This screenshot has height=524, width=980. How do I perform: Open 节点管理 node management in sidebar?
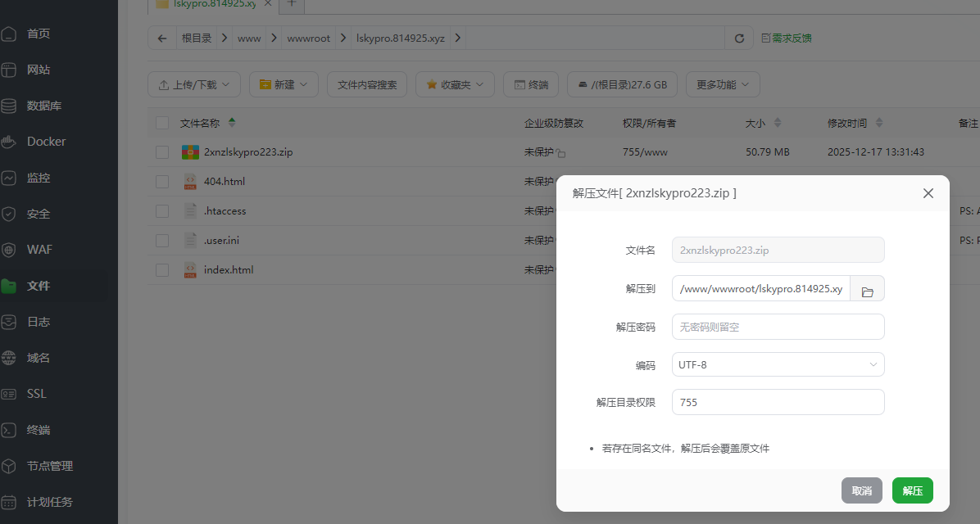click(49, 465)
